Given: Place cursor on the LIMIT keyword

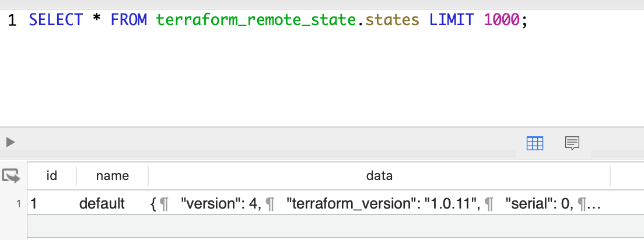Looking at the screenshot, I should pyautogui.click(x=452, y=20).
